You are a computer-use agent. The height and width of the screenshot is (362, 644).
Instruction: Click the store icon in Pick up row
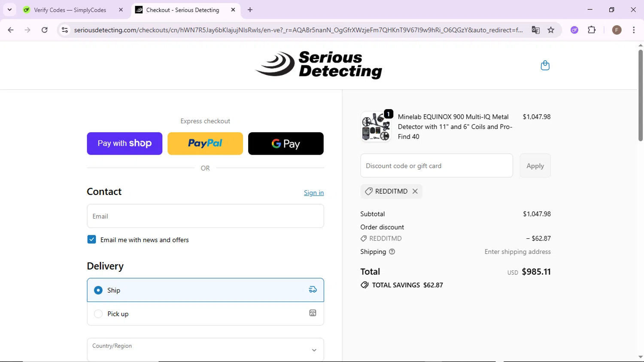313,313
